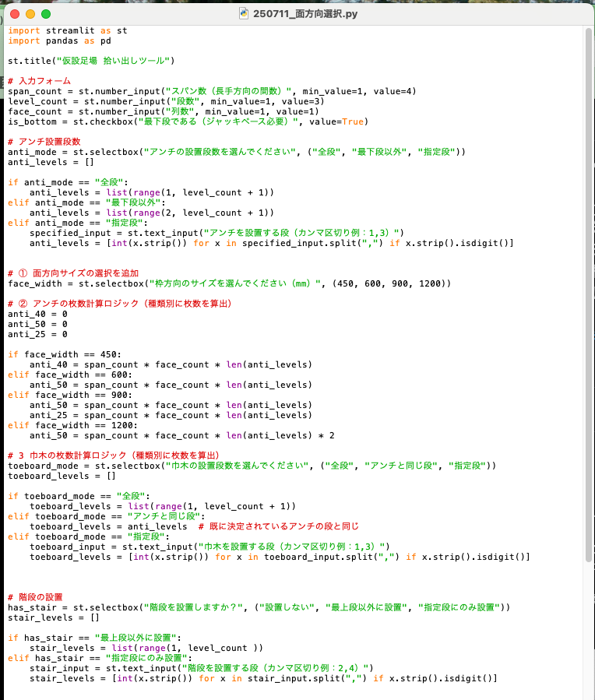Click the toeboard_input text_input line
This screenshot has height=700, width=595.
tap(209, 547)
